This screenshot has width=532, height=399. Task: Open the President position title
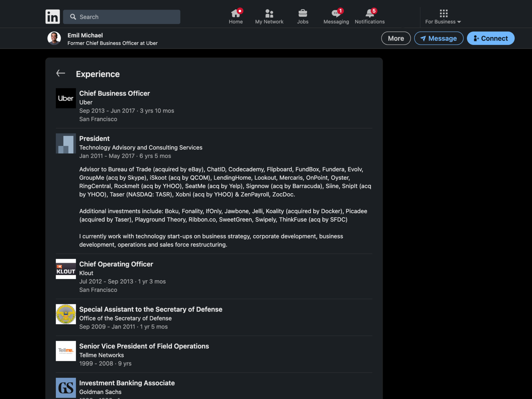click(x=94, y=139)
